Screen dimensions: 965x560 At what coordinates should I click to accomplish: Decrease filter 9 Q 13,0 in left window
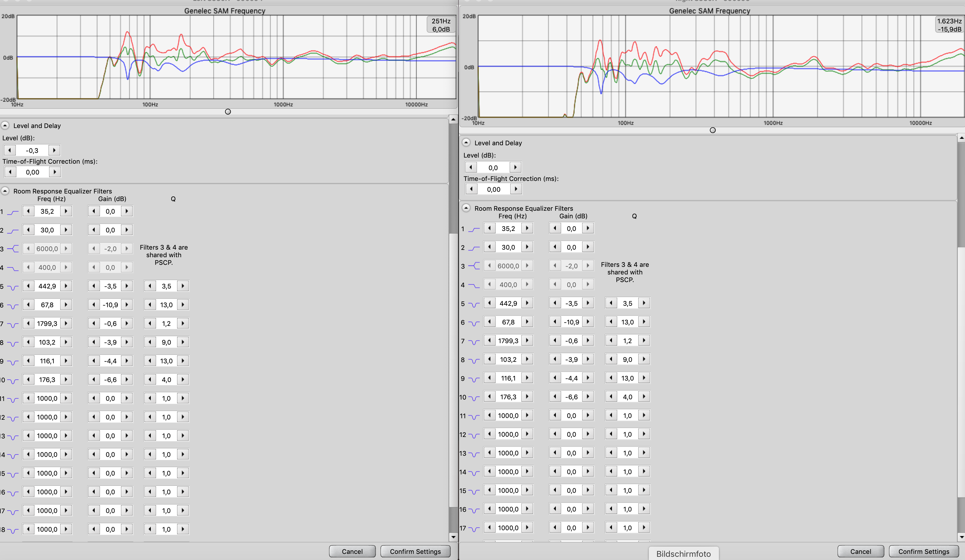tap(150, 361)
